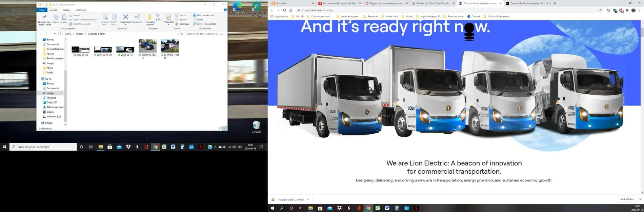Expand address bar history dropdown chevron

click(x=178, y=34)
